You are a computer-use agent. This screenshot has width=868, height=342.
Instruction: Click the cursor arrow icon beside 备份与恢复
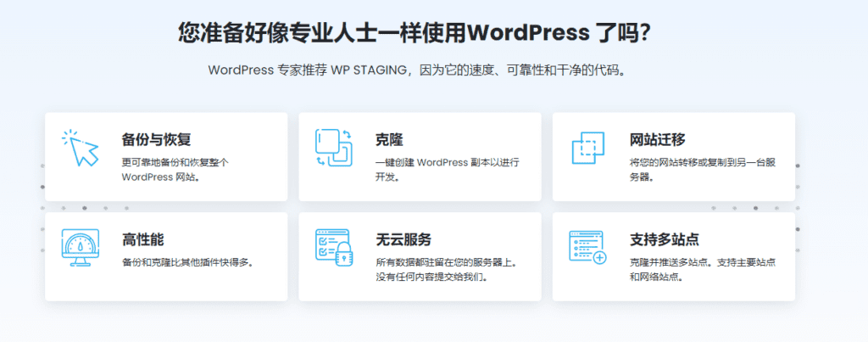coord(80,148)
